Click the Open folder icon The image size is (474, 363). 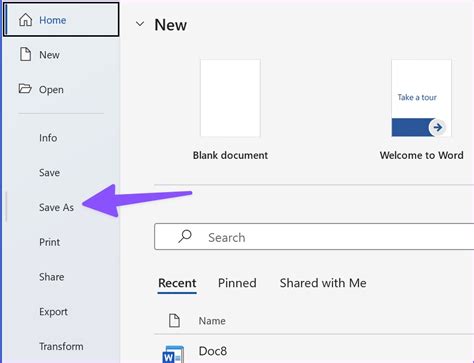pos(25,89)
